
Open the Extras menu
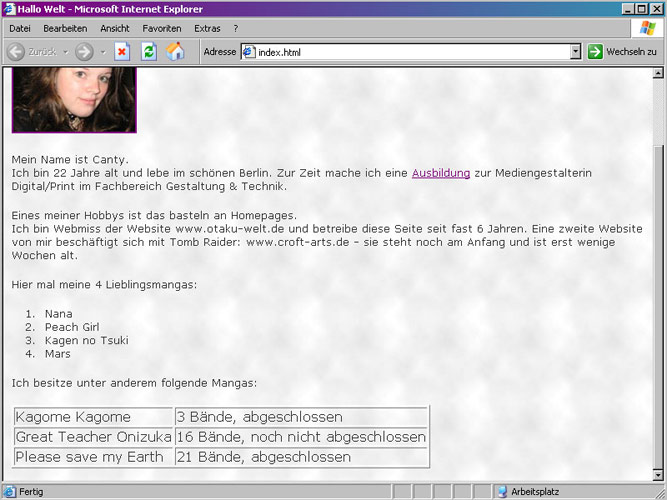point(207,29)
